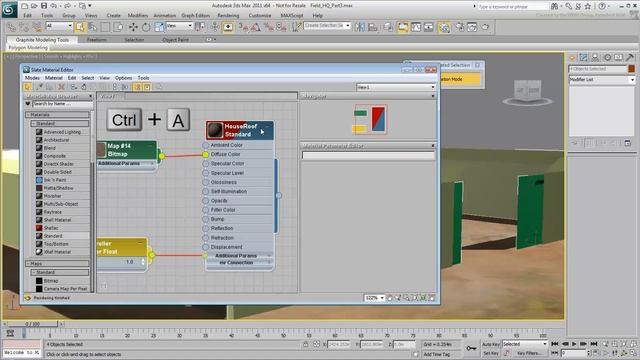Open the 3ds Max application menu logo
Viewport: 640px width, 360px height.
pyautogui.click(x=9, y=9)
